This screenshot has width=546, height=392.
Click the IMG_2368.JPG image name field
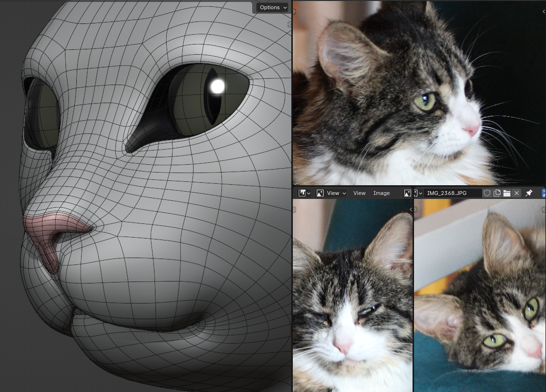(453, 193)
